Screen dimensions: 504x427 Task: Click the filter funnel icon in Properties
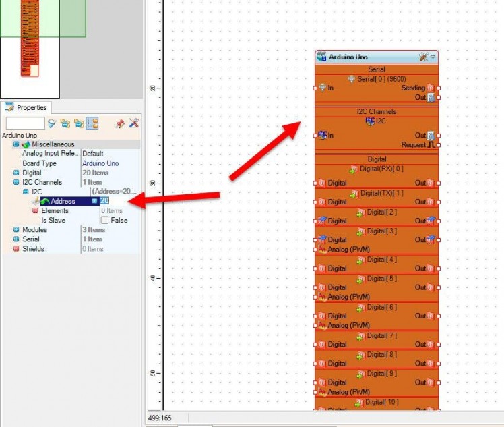(x=51, y=123)
